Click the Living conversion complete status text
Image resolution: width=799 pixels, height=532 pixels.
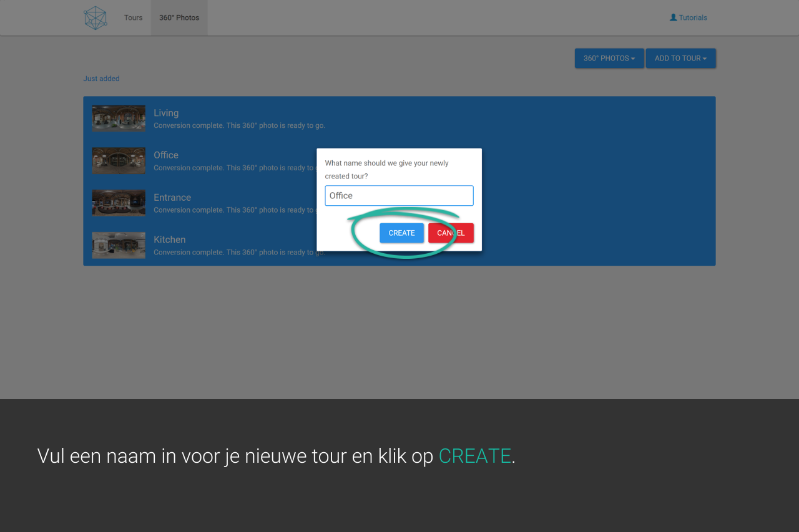click(x=239, y=126)
